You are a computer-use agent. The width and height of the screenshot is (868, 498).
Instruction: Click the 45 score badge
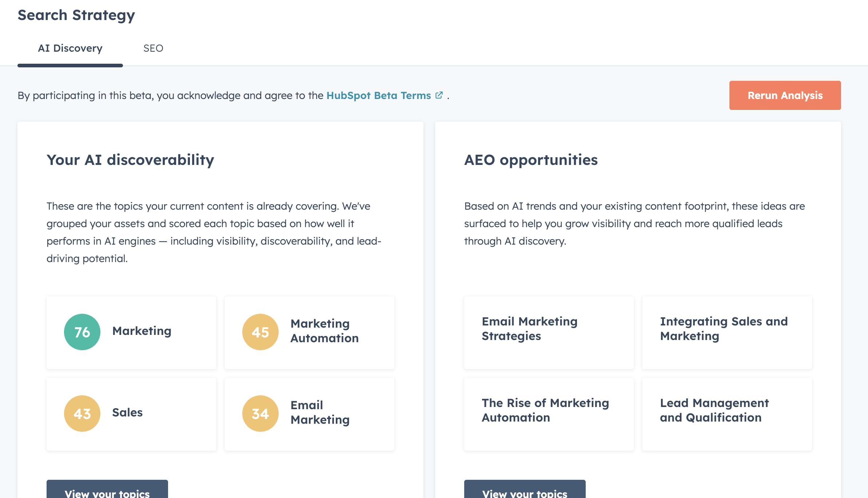260,332
